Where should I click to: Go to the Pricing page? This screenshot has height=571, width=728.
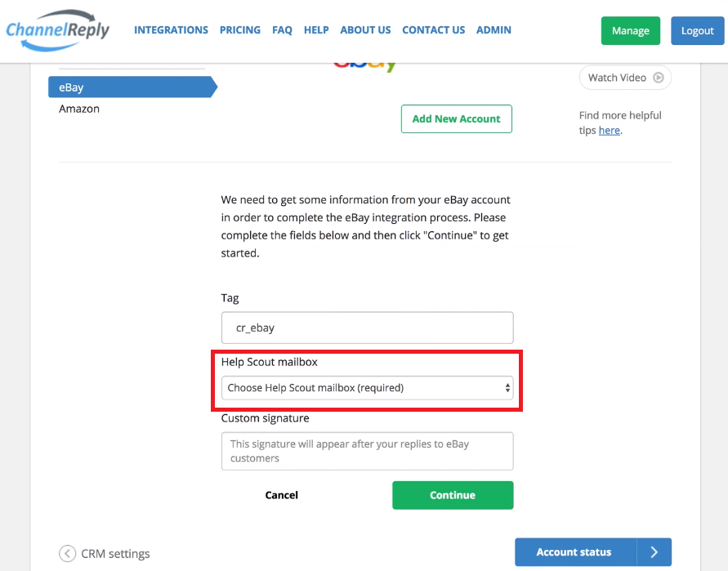(x=240, y=30)
